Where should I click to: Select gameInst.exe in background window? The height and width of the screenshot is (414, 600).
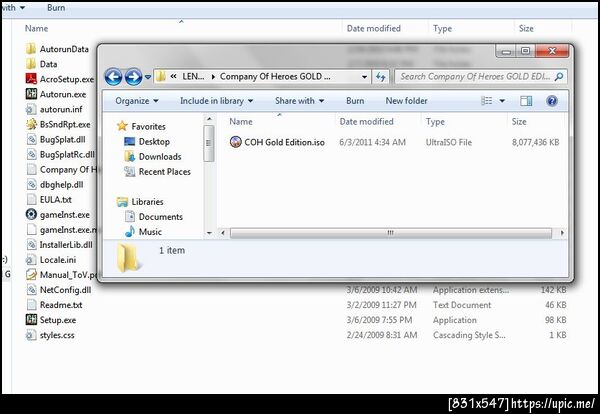click(x=58, y=215)
